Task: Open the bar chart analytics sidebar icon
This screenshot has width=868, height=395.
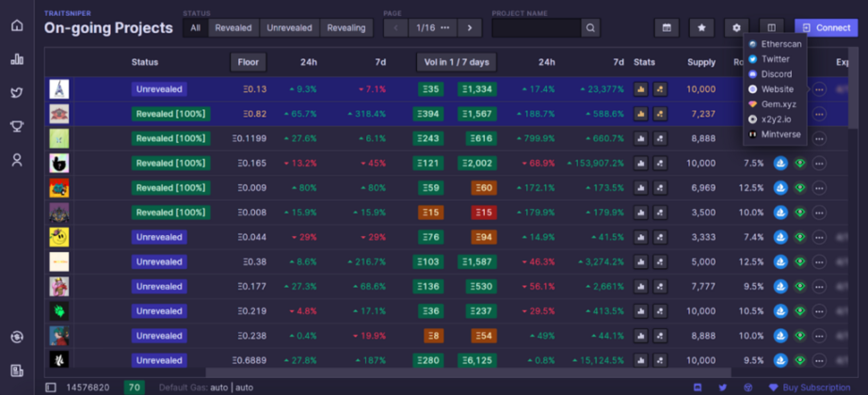Action: (x=17, y=59)
